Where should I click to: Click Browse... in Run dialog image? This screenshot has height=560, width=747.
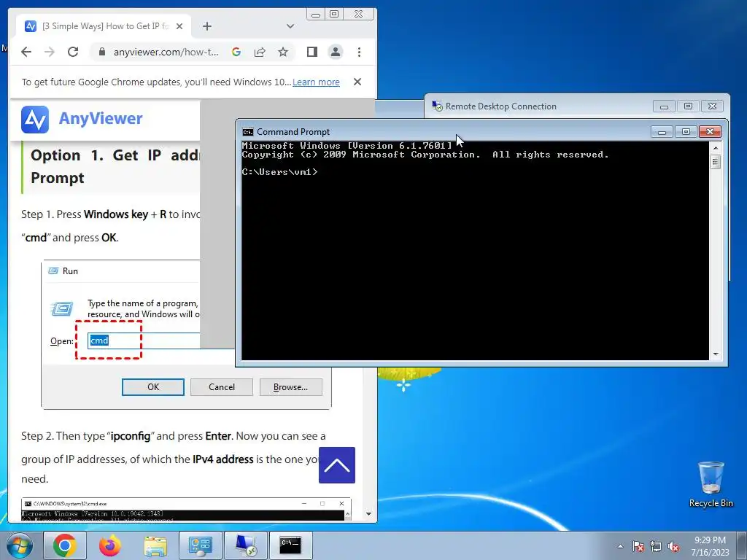point(290,387)
